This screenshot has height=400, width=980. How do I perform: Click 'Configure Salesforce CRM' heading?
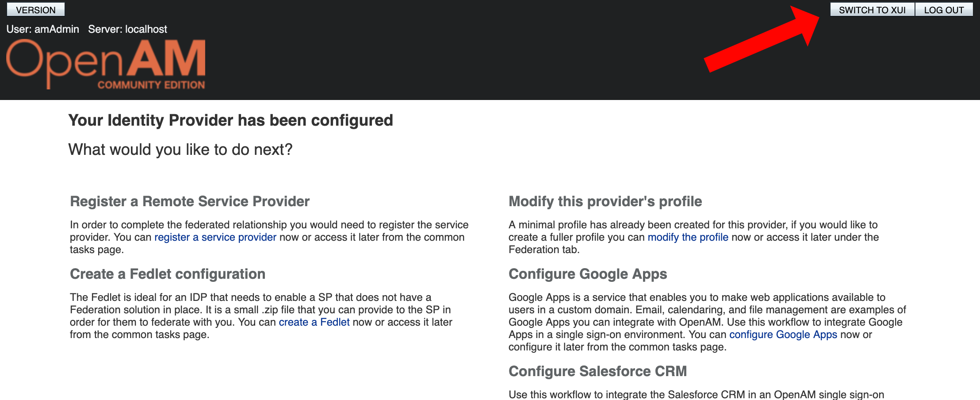[597, 371]
